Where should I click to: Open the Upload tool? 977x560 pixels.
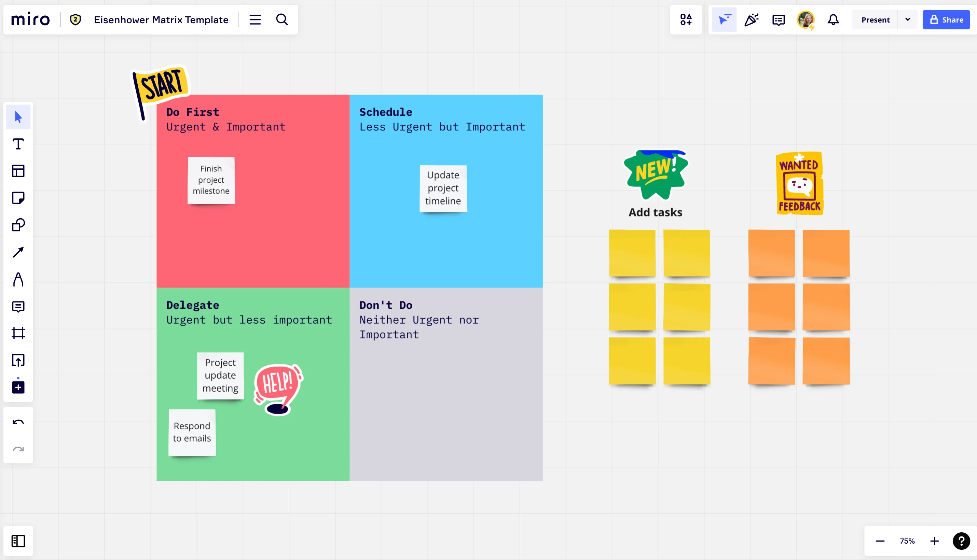point(18,360)
